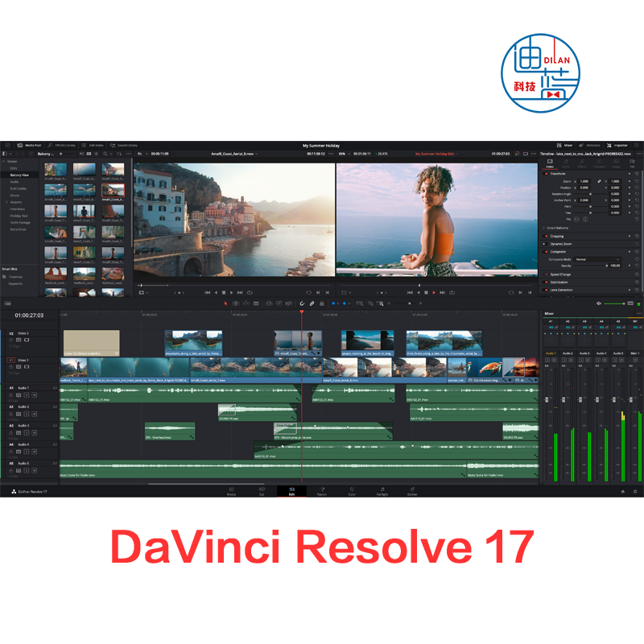644x644 pixels.
Task: Toggle the Inspector panel
Action: click(x=617, y=146)
